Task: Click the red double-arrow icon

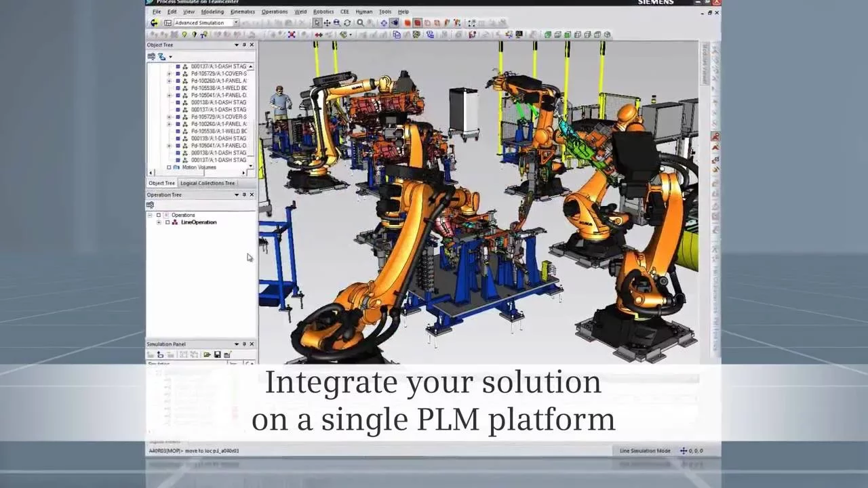Action: pyautogui.click(x=319, y=35)
